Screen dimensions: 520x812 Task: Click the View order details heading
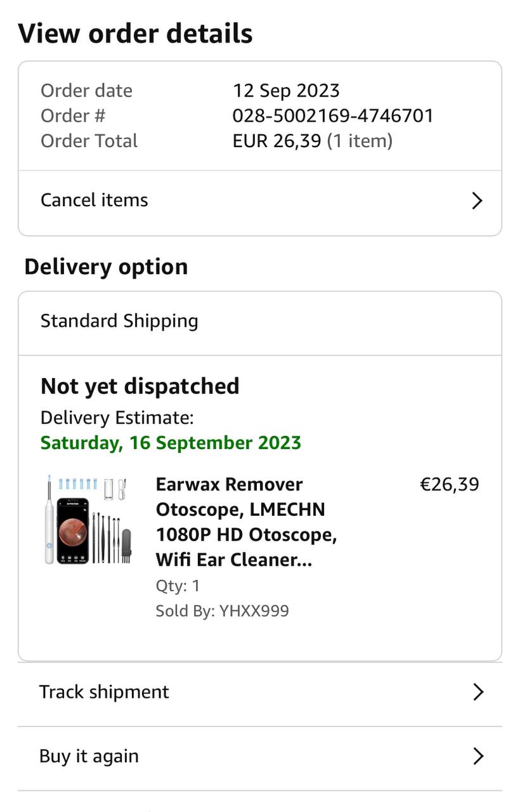point(135,34)
